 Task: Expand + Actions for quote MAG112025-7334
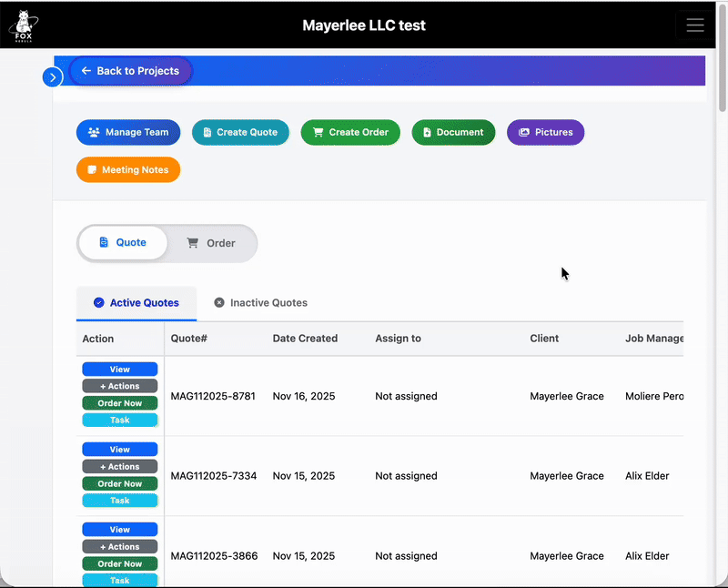tap(120, 467)
